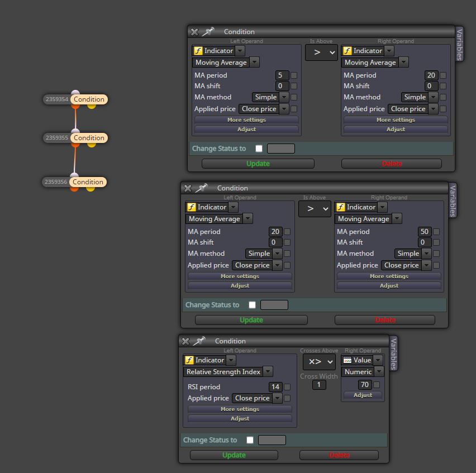476x473 pixels.
Task: Select Condition node 2359355
Action: coord(89,138)
